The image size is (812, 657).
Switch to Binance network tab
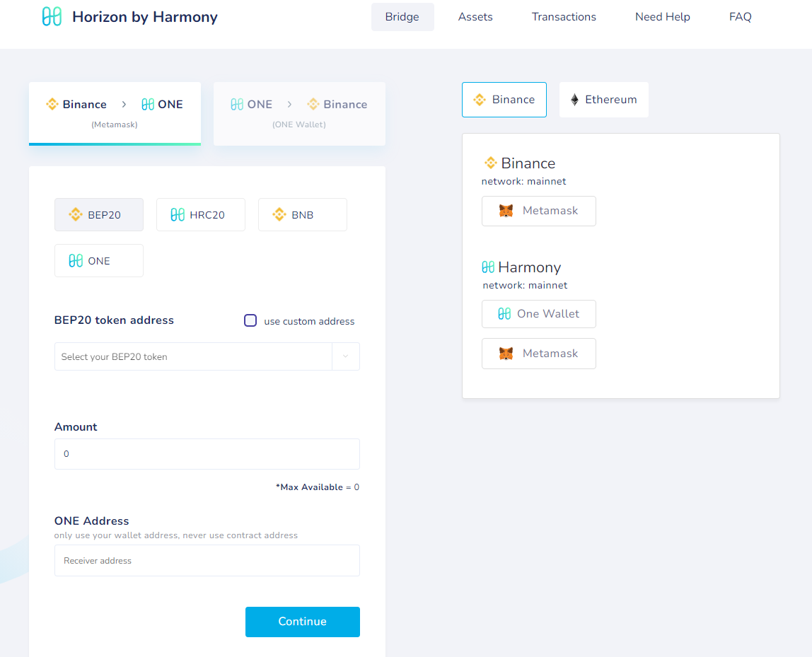point(504,100)
